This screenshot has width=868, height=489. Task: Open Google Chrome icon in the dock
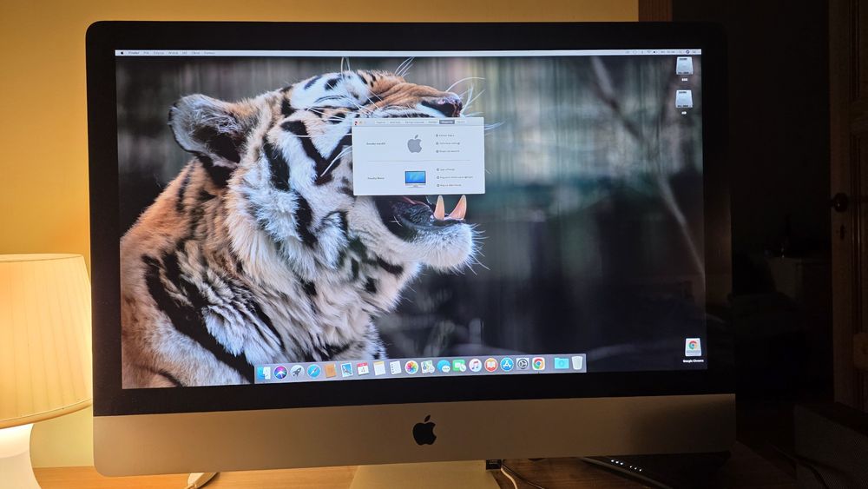click(539, 363)
